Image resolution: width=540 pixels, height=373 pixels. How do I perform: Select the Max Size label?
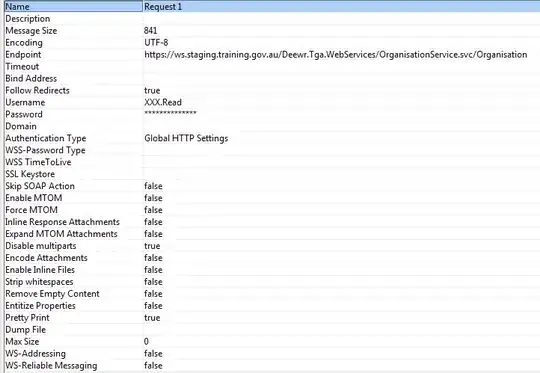[x=22, y=342]
